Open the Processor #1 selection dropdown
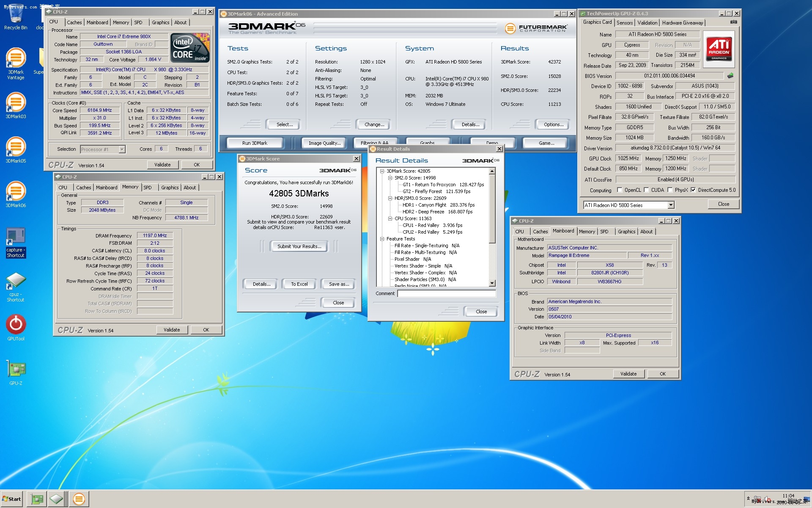 (x=122, y=149)
